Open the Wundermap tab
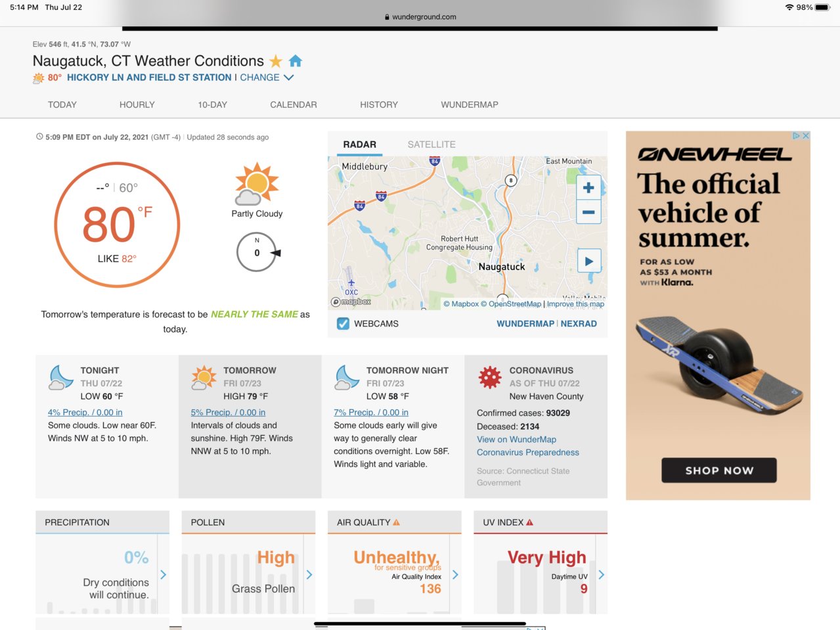The height and width of the screenshot is (630, 840). click(x=470, y=104)
